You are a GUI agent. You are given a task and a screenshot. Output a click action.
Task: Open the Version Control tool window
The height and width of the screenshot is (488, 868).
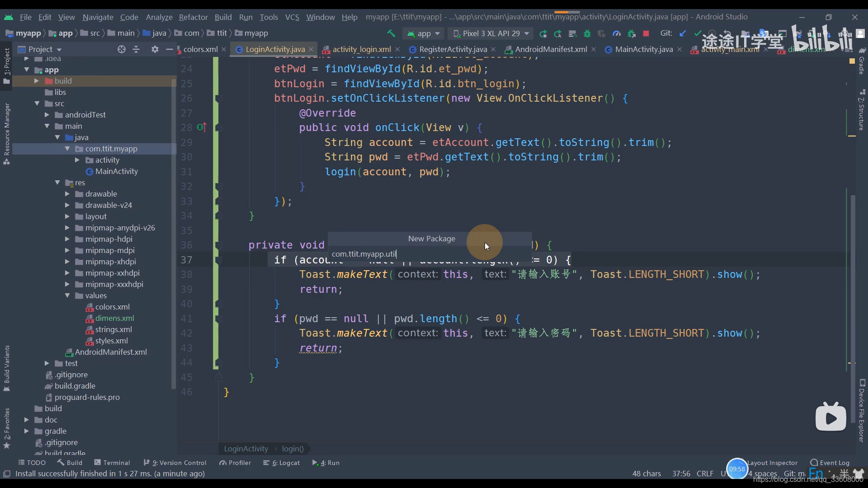coord(175,463)
